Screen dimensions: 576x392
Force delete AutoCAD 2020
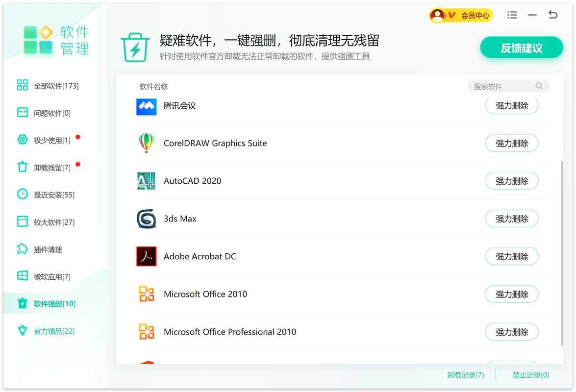tap(512, 181)
